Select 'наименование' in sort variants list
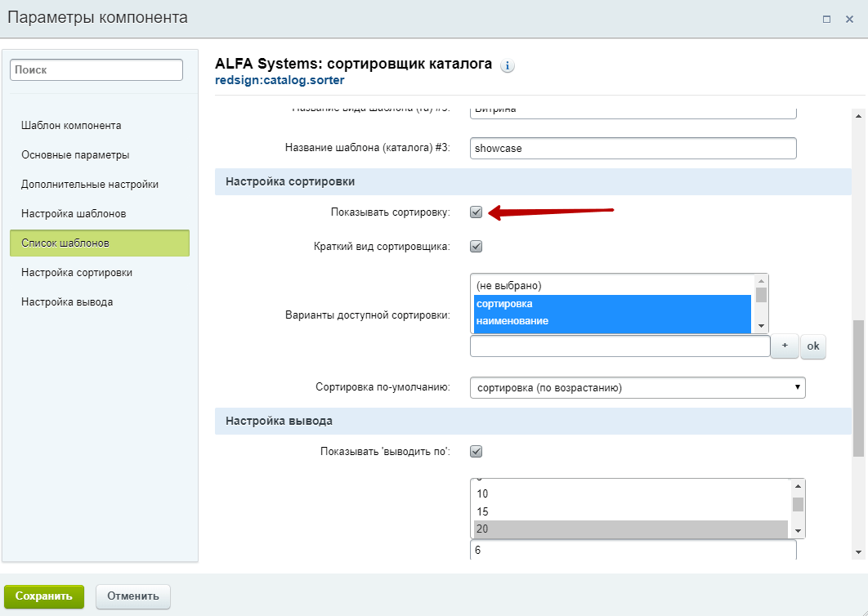 [612, 321]
